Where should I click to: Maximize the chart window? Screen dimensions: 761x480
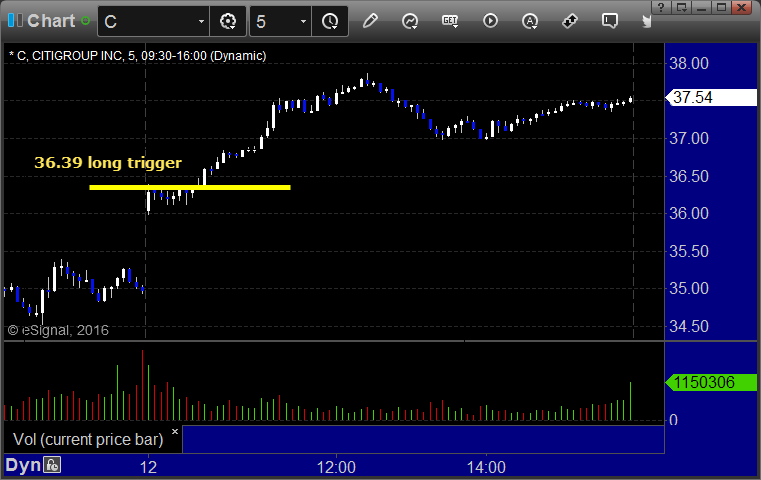(722, 7)
